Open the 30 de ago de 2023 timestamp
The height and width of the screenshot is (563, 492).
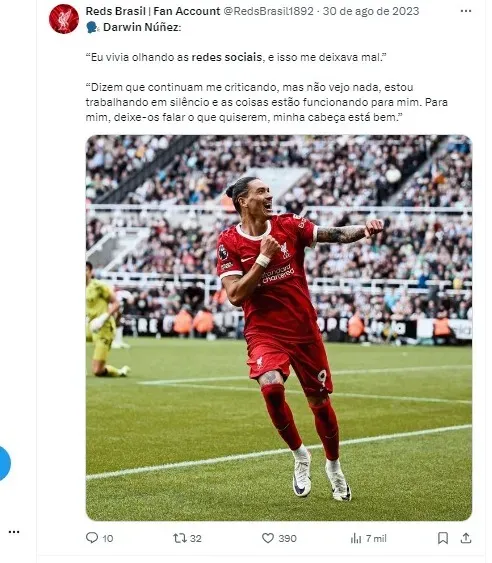[x=371, y=11]
